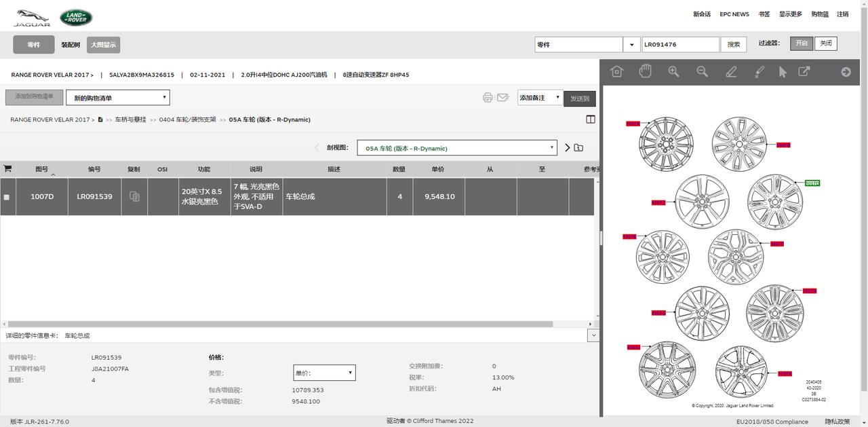
Task: Open the 显示更多 menu
Action: (791, 14)
